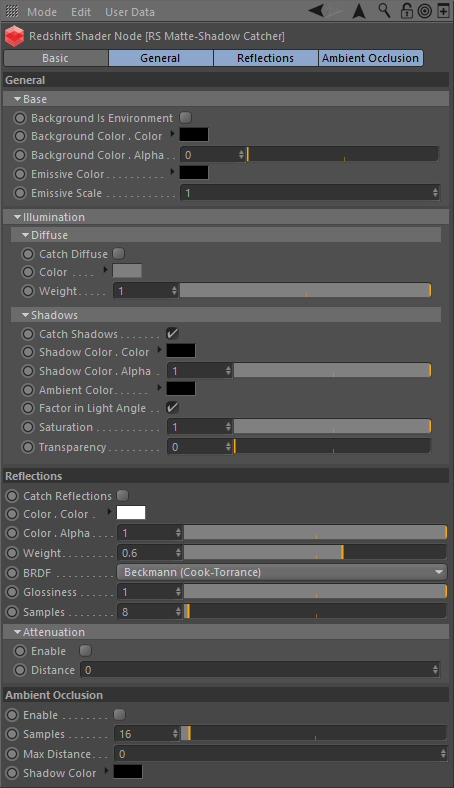Click the target mode icon
454x788 pixels.
click(x=425, y=11)
